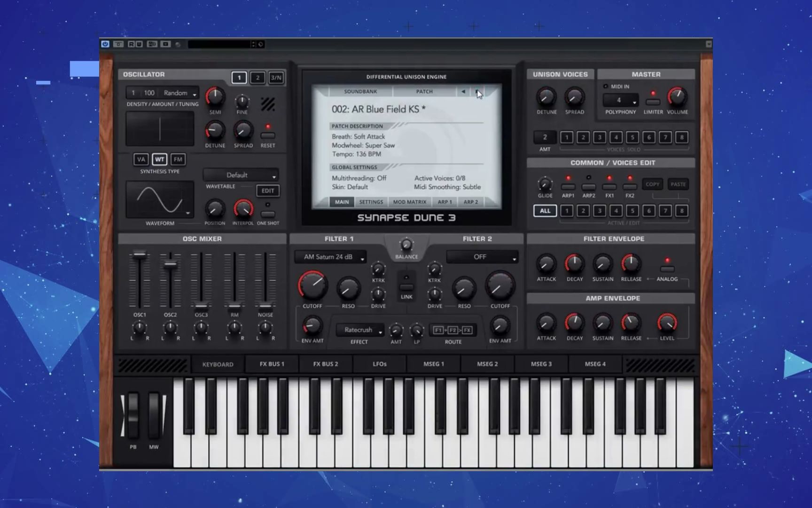Click the Read automation R button

tap(131, 44)
